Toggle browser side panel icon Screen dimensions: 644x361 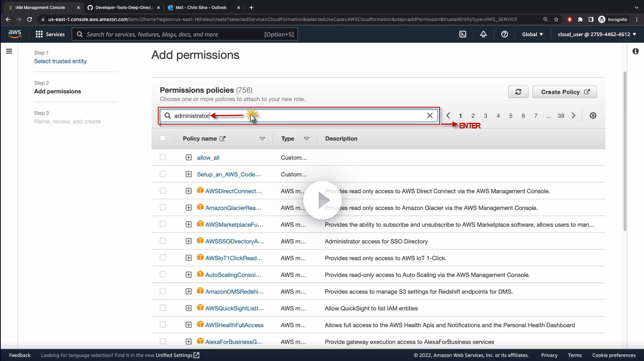click(x=591, y=19)
